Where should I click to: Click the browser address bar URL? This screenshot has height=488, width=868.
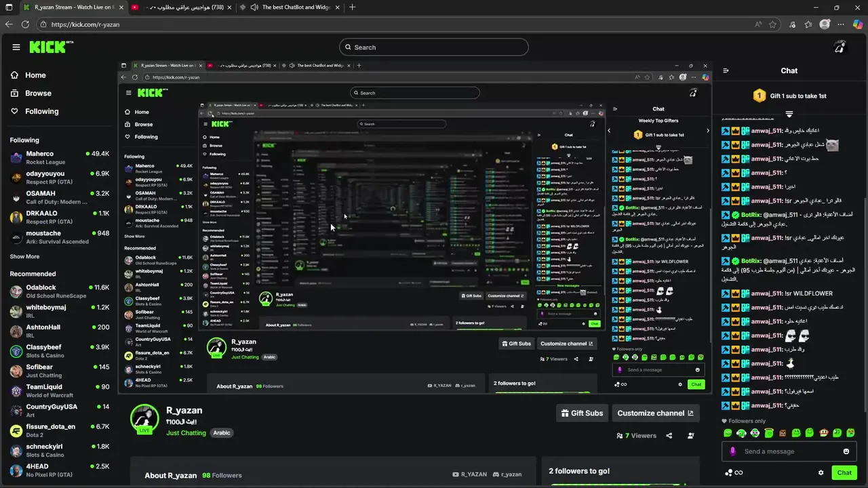click(x=85, y=24)
